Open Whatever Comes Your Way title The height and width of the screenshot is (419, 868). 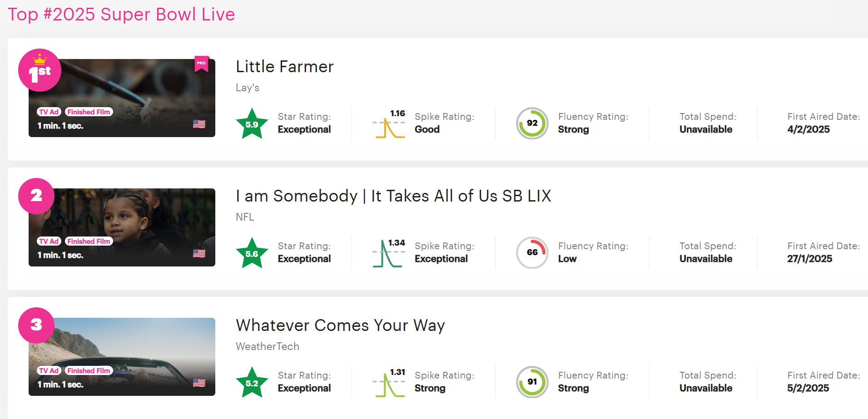tap(340, 325)
